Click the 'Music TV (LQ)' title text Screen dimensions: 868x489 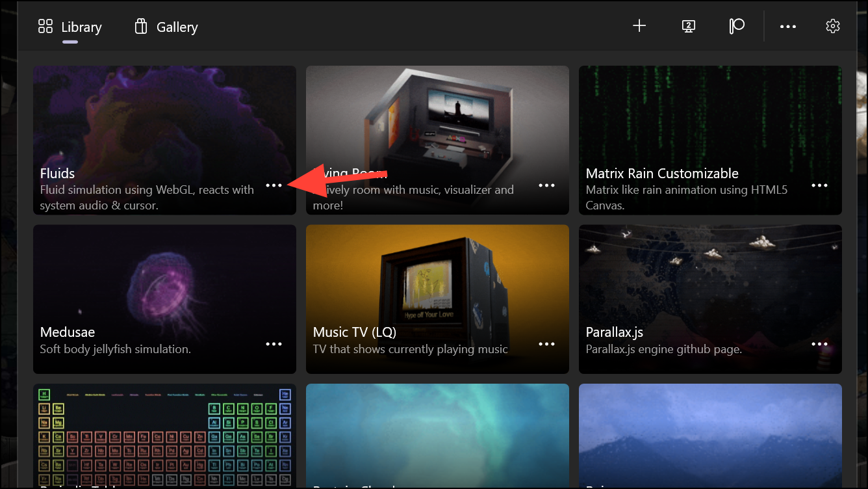coord(354,332)
